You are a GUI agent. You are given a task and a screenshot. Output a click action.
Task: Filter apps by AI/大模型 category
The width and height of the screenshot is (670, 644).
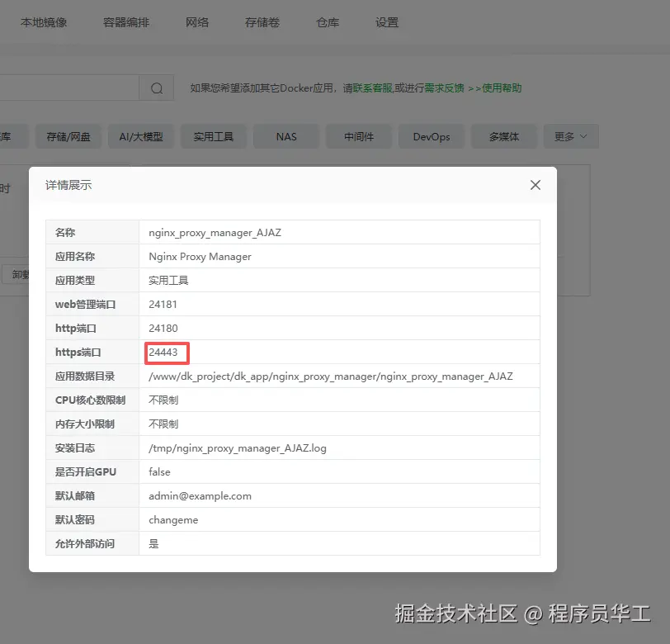pos(141,136)
